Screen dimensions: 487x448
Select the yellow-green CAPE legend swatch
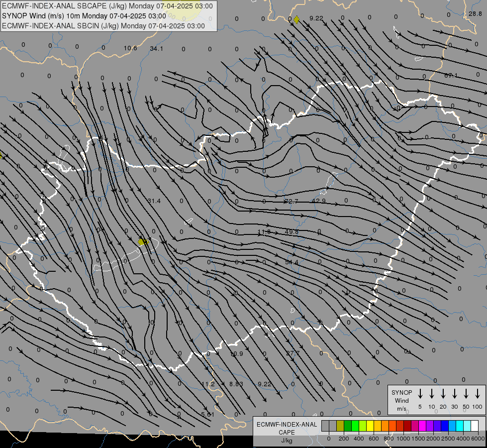[x=363, y=426]
